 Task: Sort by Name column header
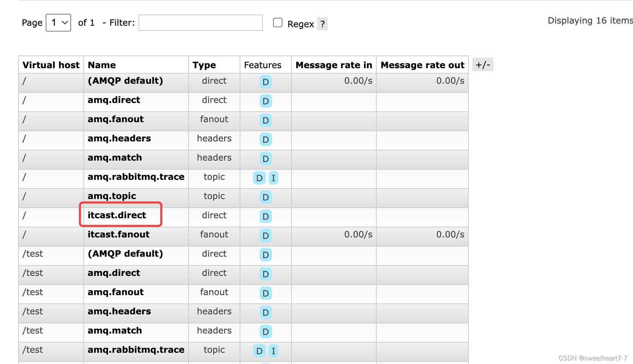point(102,65)
